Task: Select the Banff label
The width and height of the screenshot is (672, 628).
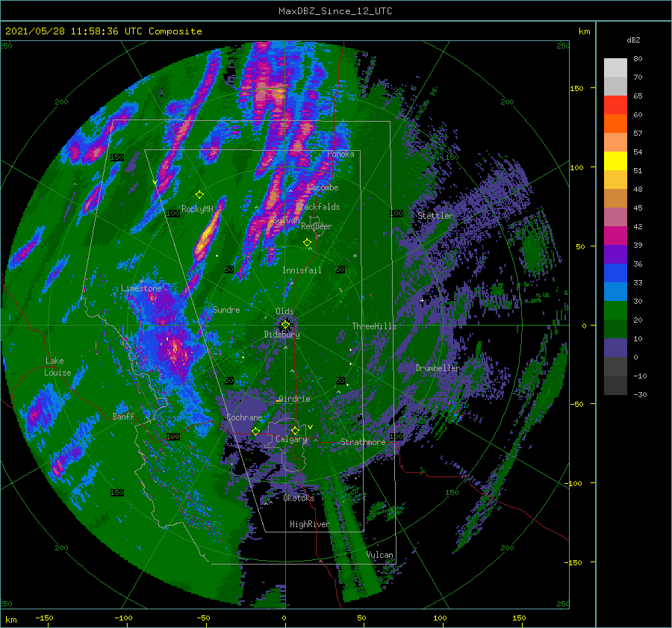Action: [x=123, y=417]
